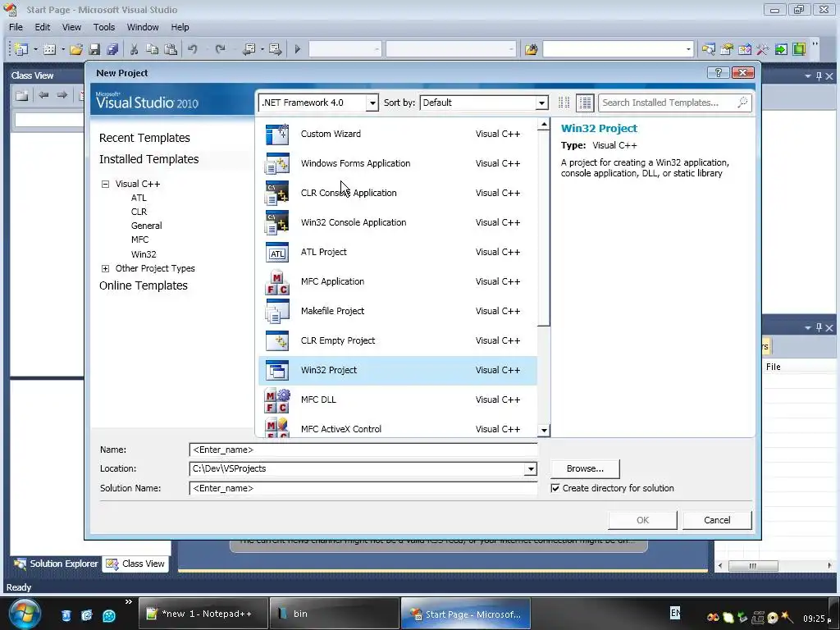840x630 pixels.
Task: Click the search magnifier in template search box
Action: coord(742,102)
